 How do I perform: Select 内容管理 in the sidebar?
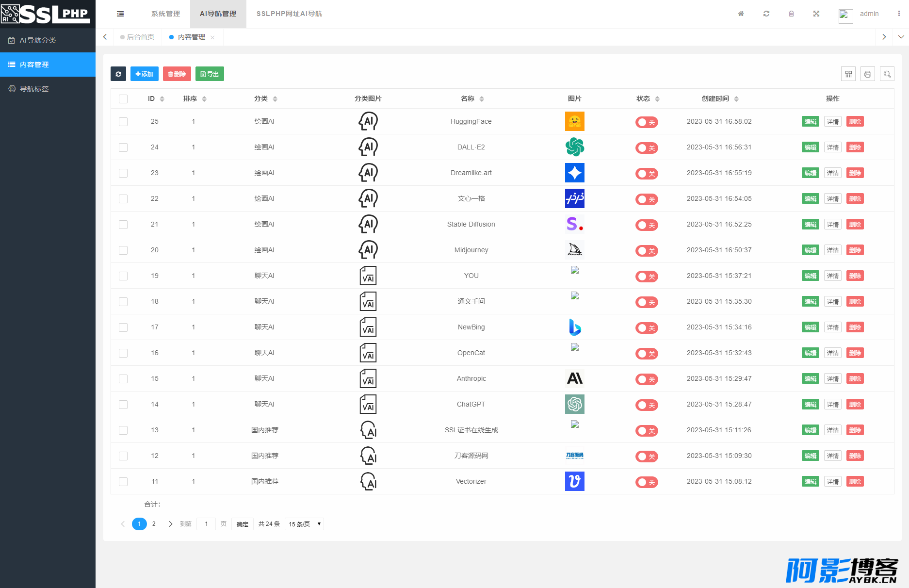[x=48, y=65]
